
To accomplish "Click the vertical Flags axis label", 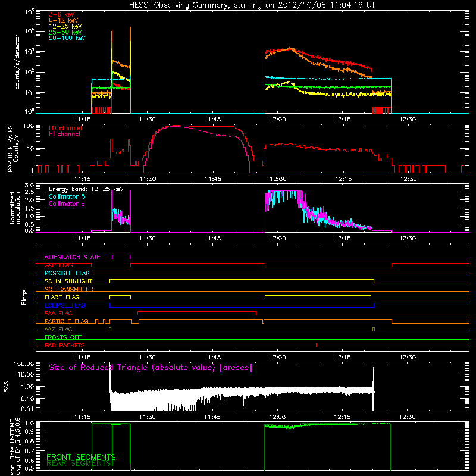I will tap(24, 297).
